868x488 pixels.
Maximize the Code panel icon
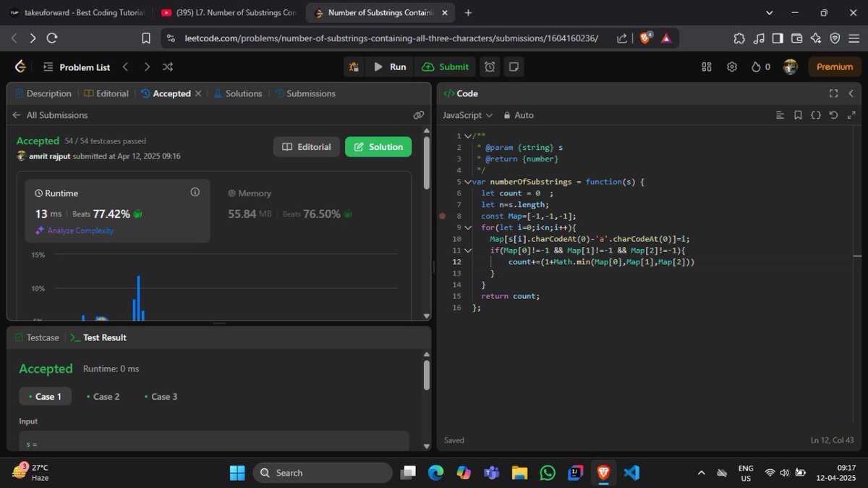pyautogui.click(x=833, y=93)
